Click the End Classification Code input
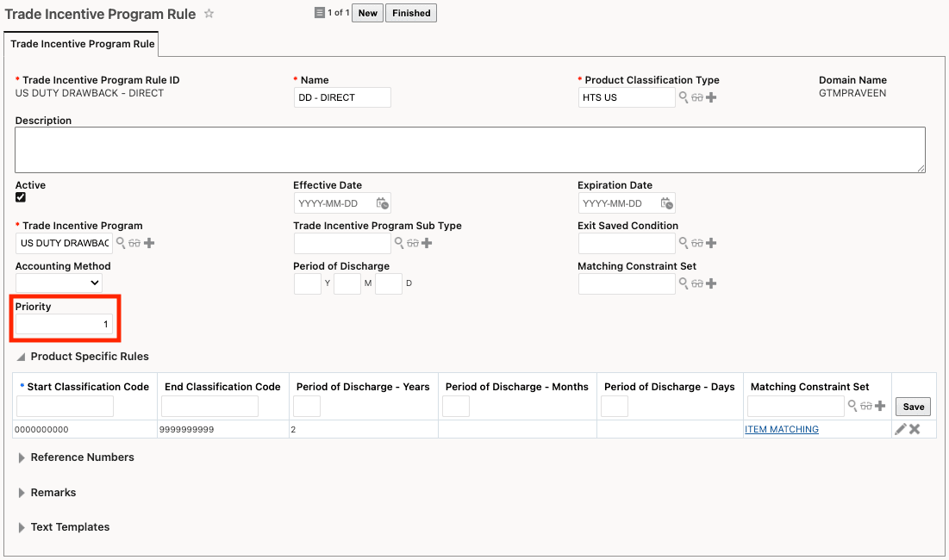Viewport: 949px width, 560px height. 210,406
